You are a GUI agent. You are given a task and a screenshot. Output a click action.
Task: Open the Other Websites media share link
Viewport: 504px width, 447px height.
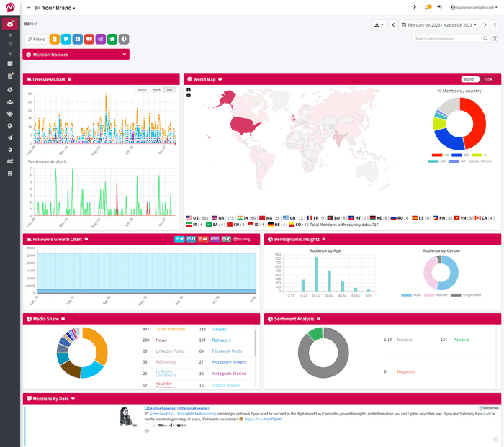click(170, 329)
